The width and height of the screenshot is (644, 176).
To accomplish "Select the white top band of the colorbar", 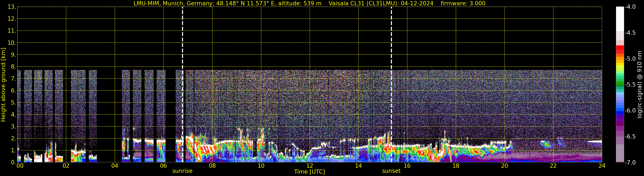I will click(x=620, y=19).
